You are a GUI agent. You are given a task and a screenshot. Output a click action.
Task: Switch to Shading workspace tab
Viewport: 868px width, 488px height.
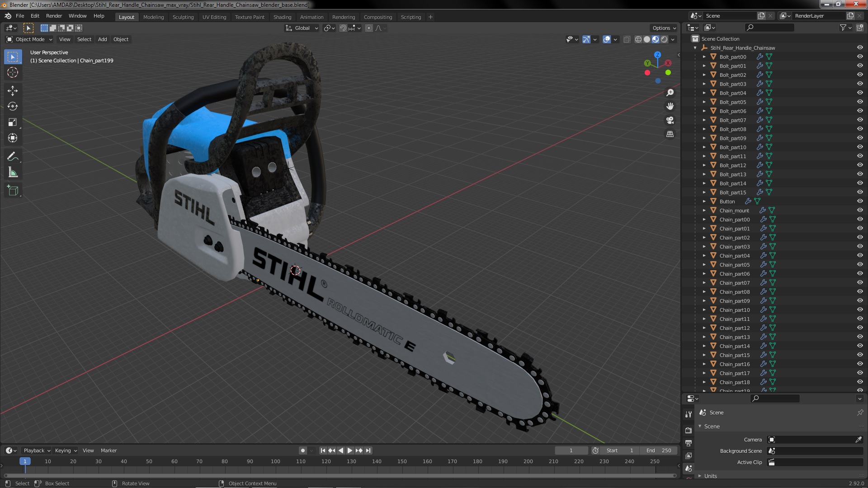tap(282, 17)
